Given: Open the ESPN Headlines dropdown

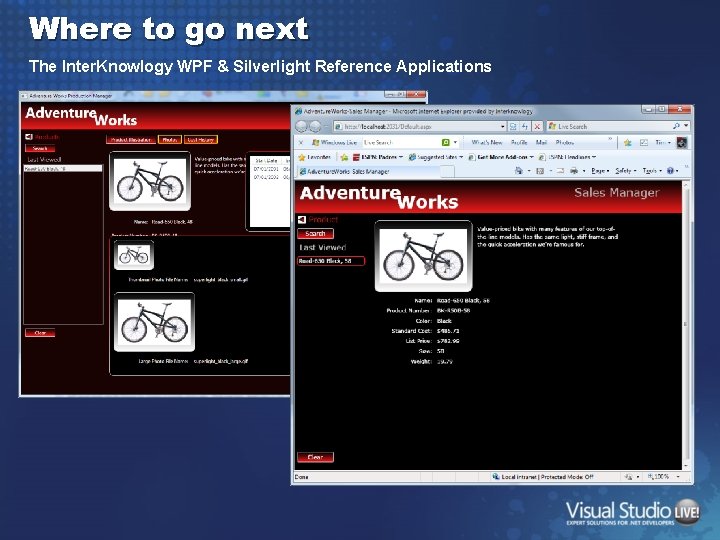Looking at the screenshot, I should (568, 157).
